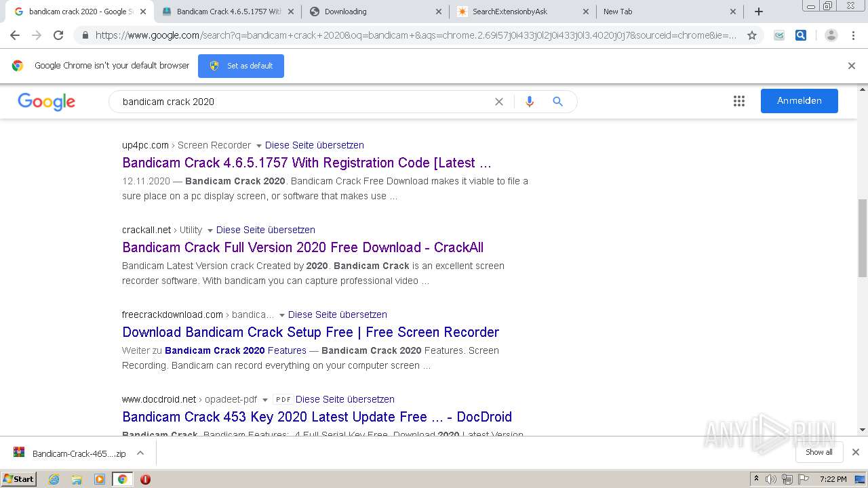Close the SearchExtensionbyAsk tab
Screen dimensions: 868x488
[586, 12]
